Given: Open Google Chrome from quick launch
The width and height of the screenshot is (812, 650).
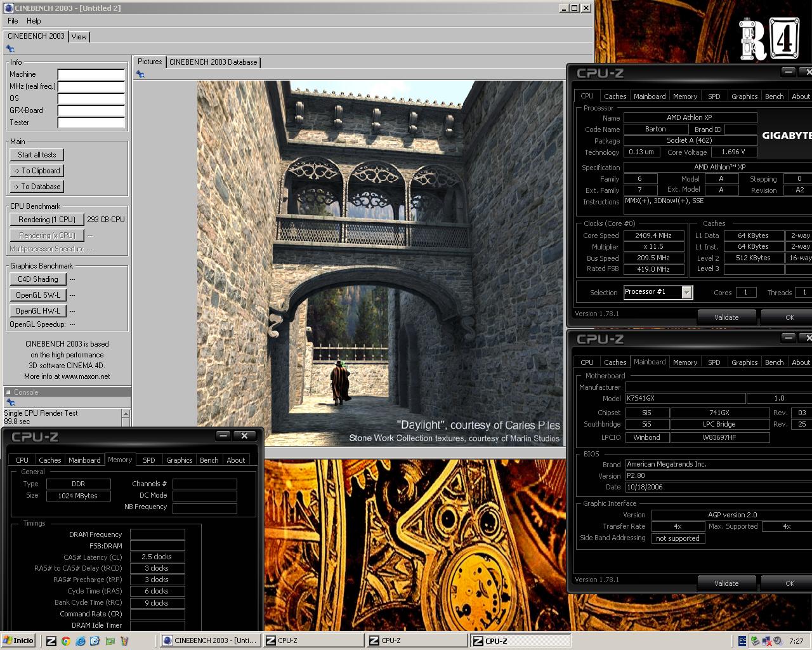Looking at the screenshot, I should [x=66, y=641].
